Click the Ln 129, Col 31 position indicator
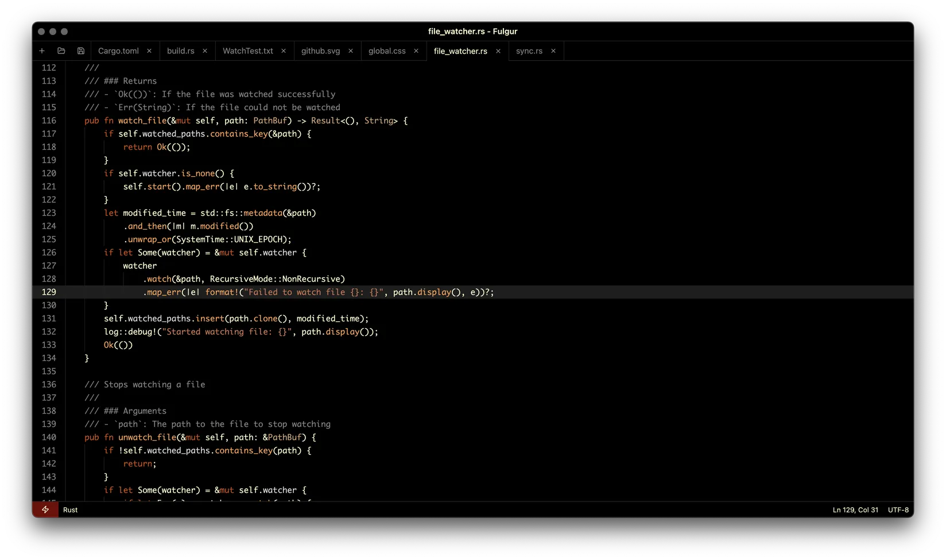Screen dimensions: 946x560 point(855,510)
